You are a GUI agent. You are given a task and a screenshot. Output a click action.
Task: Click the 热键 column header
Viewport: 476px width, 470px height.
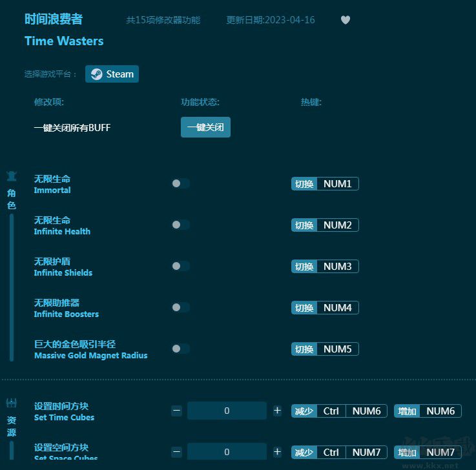coord(311,102)
